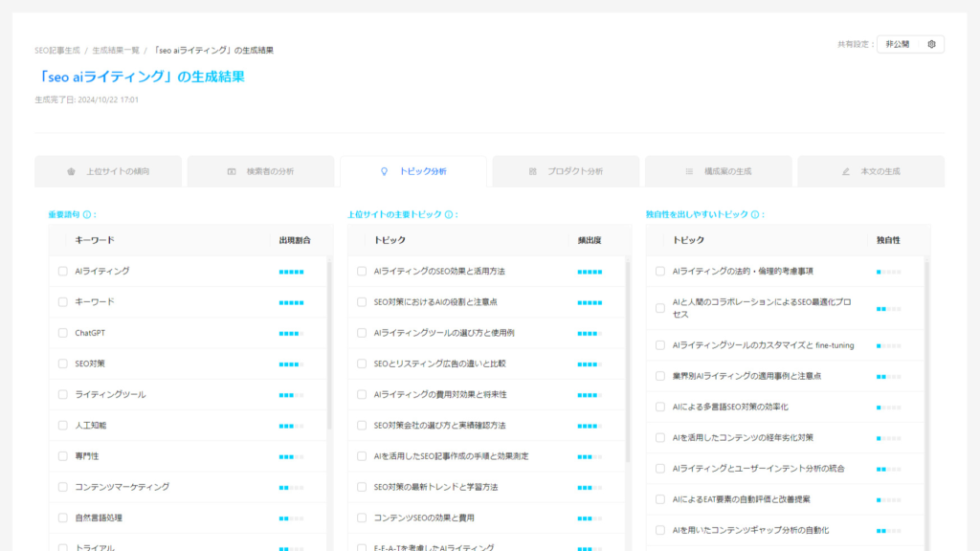Click list icon on 構成案の生成 tab
This screenshot has width=980, height=551.
point(689,171)
